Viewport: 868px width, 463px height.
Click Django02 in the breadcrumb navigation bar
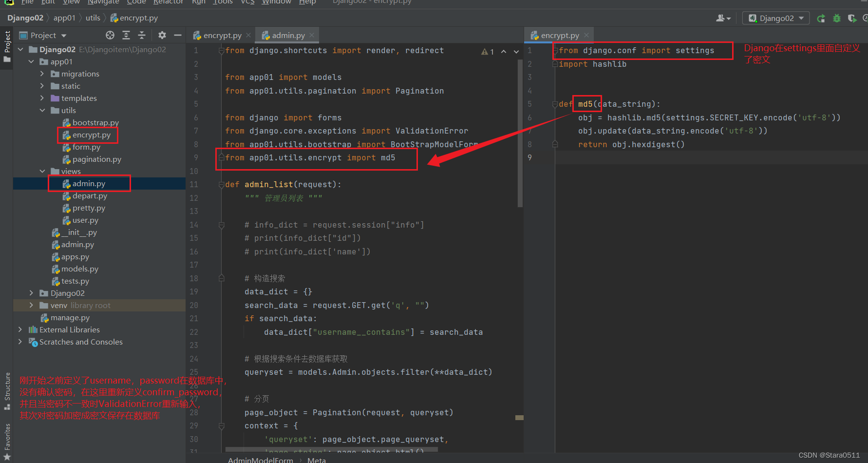coord(25,18)
